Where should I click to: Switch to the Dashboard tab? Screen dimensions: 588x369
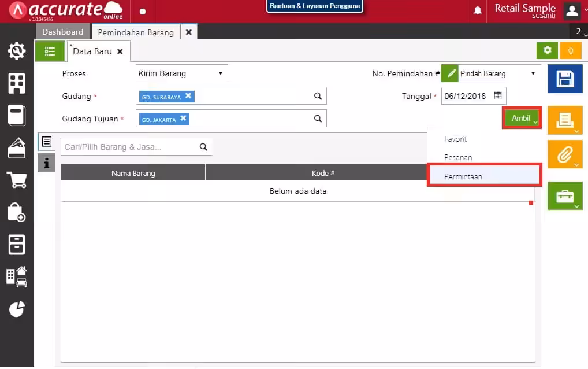point(62,32)
